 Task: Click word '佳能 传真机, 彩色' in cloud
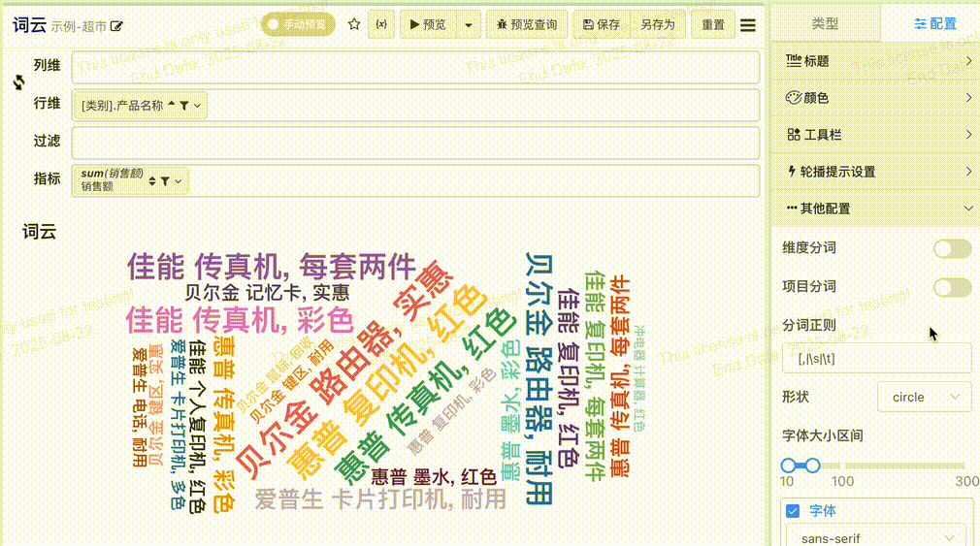(240, 320)
